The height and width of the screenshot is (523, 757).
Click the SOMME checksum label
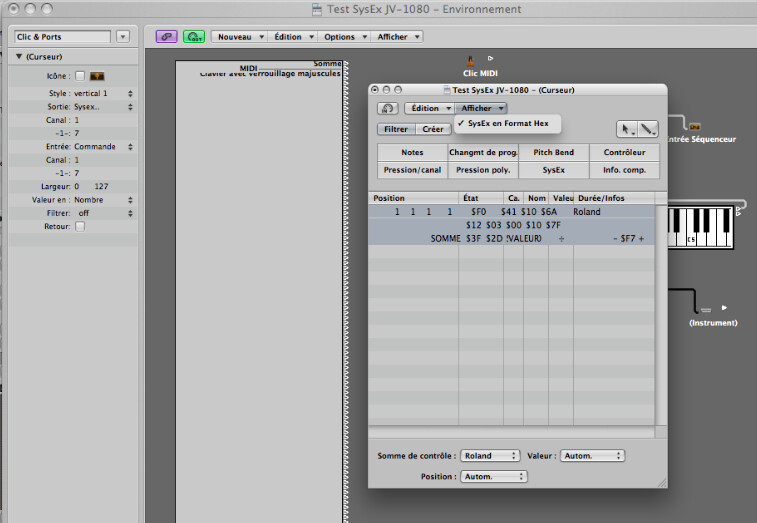pos(446,239)
